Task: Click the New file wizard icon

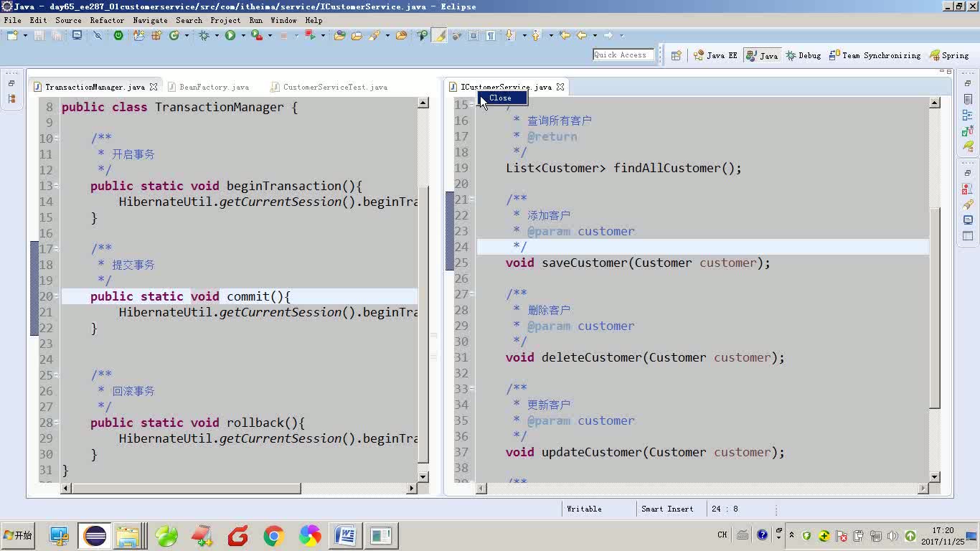Action: [13, 35]
